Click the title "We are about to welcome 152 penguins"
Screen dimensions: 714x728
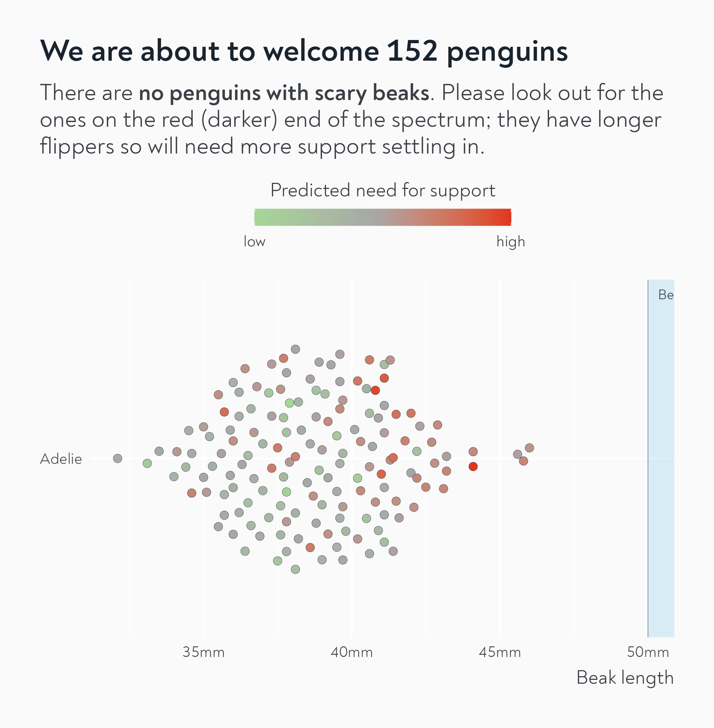(x=304, y=51)
